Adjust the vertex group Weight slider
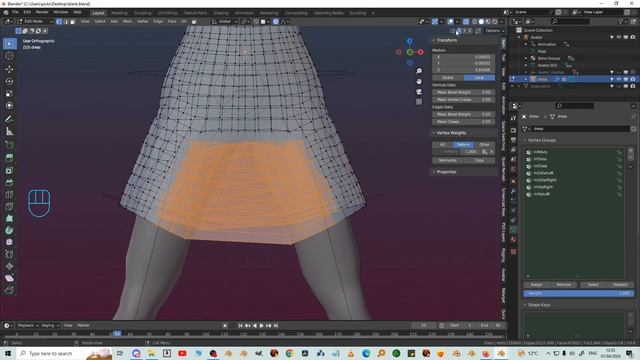Screen dimensions: 640x360 tap(579, 293)
